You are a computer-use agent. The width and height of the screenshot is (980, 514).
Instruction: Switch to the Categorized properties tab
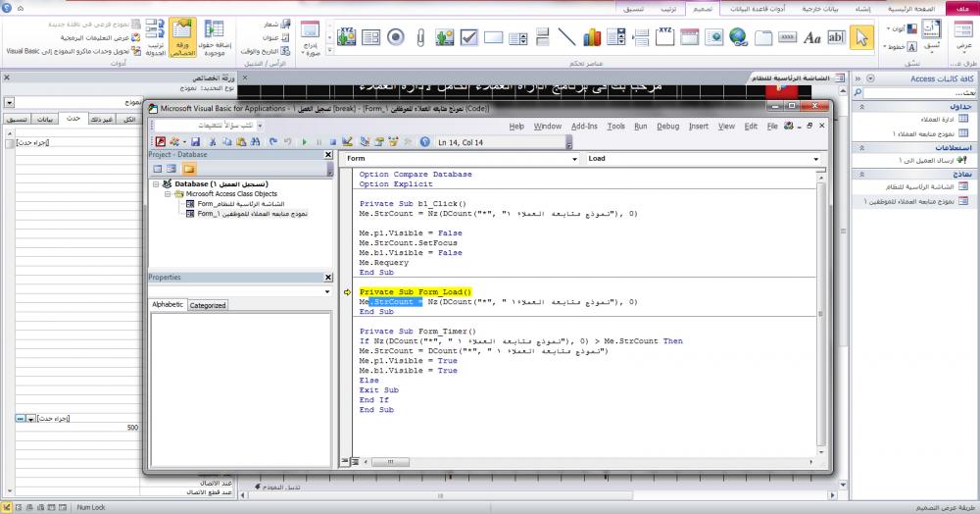click(208, 305)
